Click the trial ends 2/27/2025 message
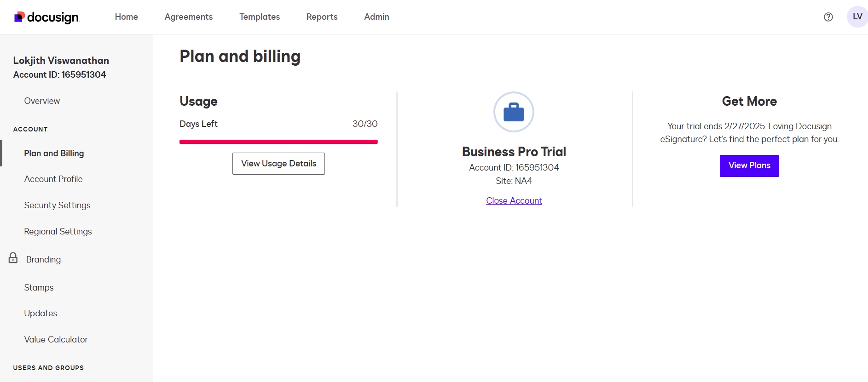868x382 pixels. click(749, 133)
